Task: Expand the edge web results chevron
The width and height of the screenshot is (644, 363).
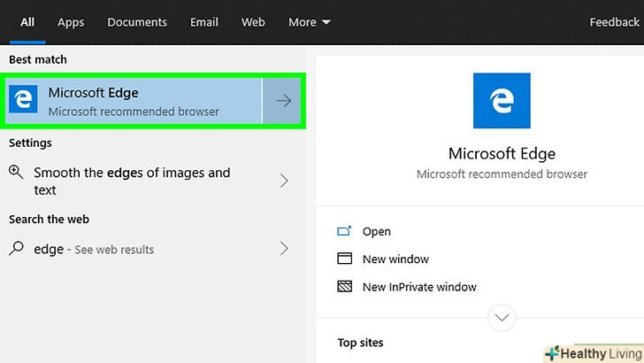Action: (x=284, y=250)
